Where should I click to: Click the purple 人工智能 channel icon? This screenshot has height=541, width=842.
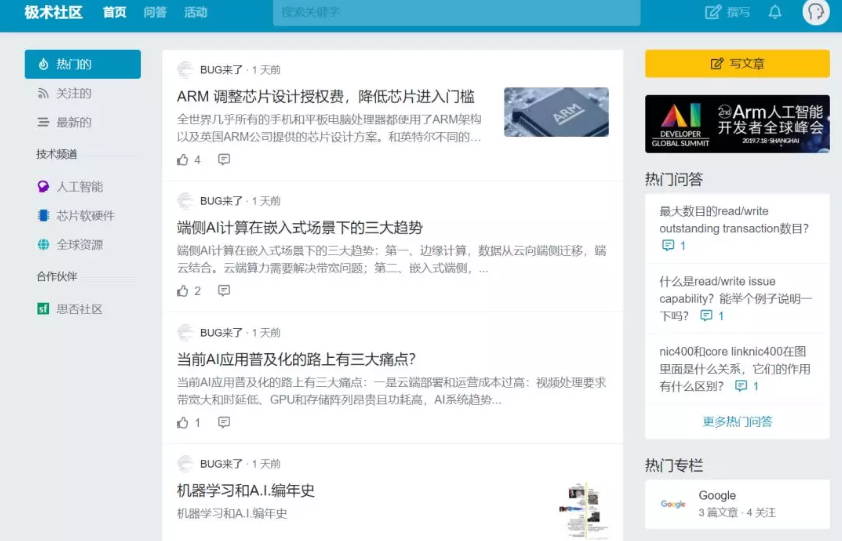pyautogui.click(x=43, y=186)
